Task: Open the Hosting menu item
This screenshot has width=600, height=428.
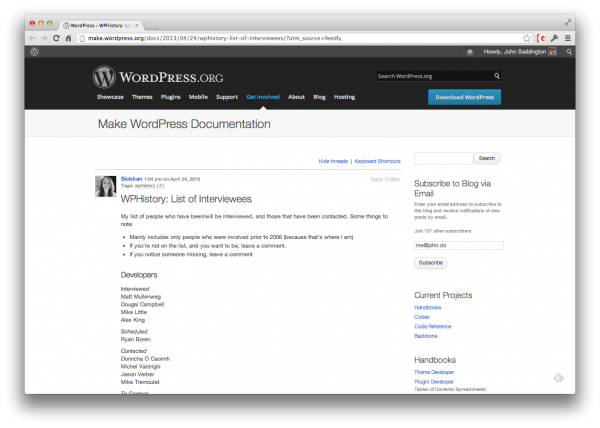Action: click(x=344, y=97)
